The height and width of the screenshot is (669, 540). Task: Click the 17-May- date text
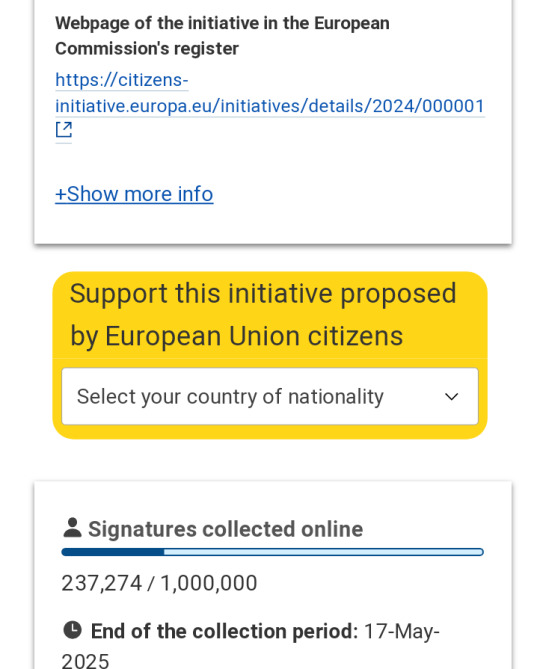401,631
